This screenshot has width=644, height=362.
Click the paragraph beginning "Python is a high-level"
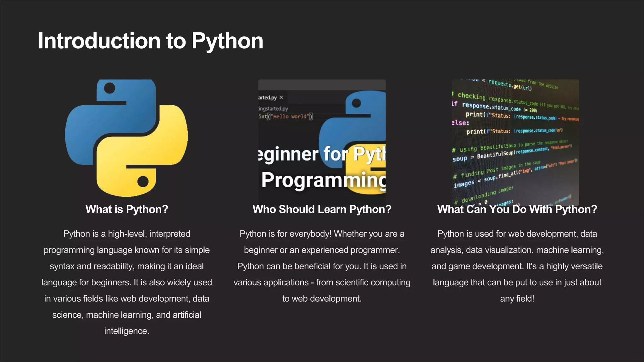[x=127, y=282]
